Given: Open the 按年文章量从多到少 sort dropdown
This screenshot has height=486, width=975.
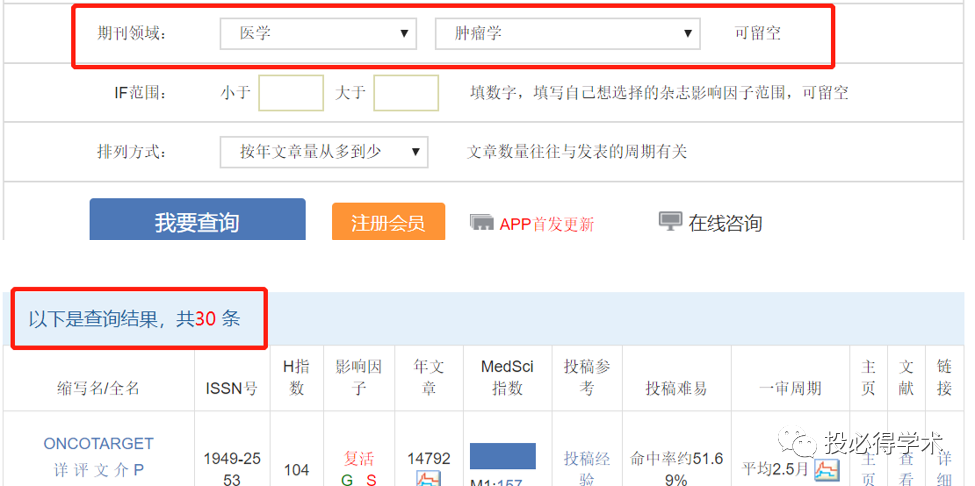Looking at the screenshot, I should click(x=324, y=152).
